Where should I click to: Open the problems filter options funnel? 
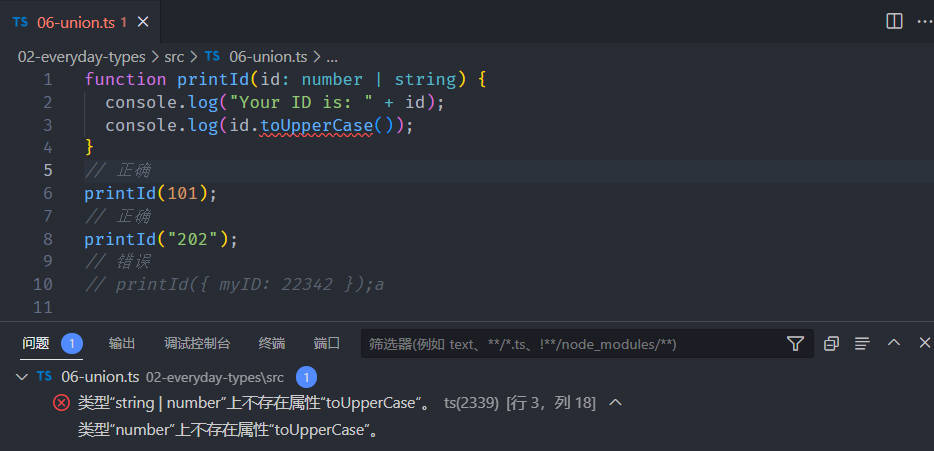click(x=795, y=344)
